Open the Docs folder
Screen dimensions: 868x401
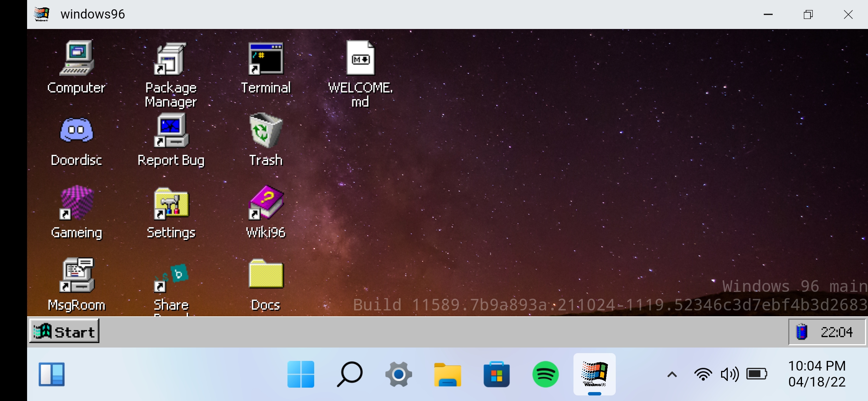point(266,285)
